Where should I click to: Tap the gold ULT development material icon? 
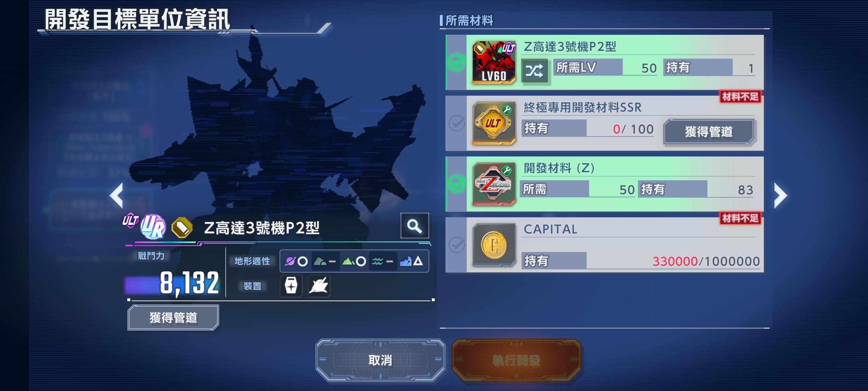494,123
